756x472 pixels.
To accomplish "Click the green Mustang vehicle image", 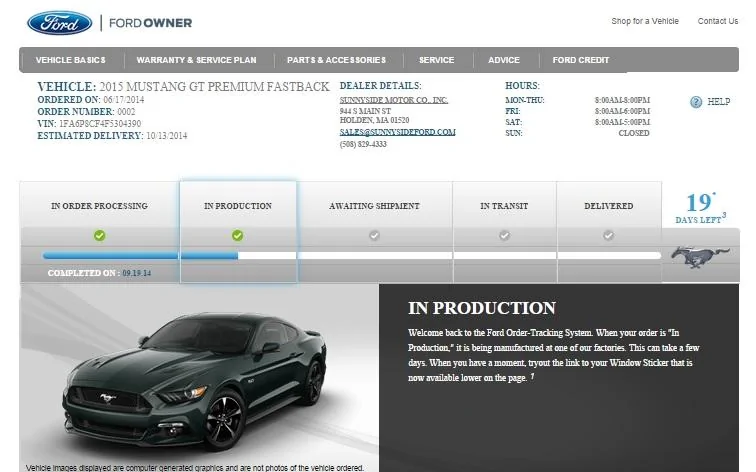I will pyautogui.click(x=195, y=381).
